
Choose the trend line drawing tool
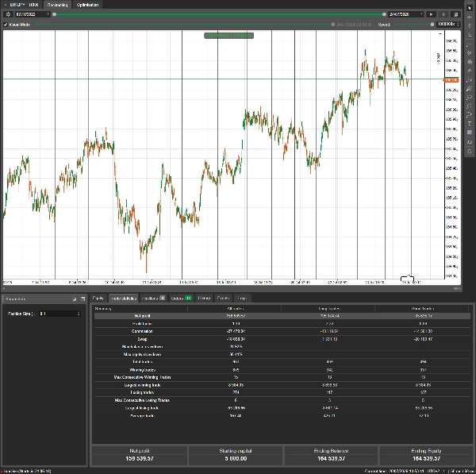pyautogui.click(x=470, y=53)
